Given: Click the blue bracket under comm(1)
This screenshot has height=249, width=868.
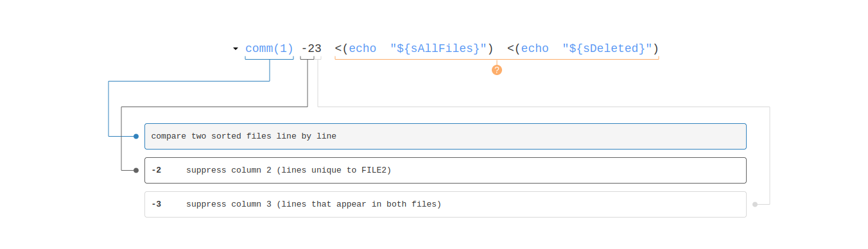Looking at the screenshot, I should (x=269, y=58).
